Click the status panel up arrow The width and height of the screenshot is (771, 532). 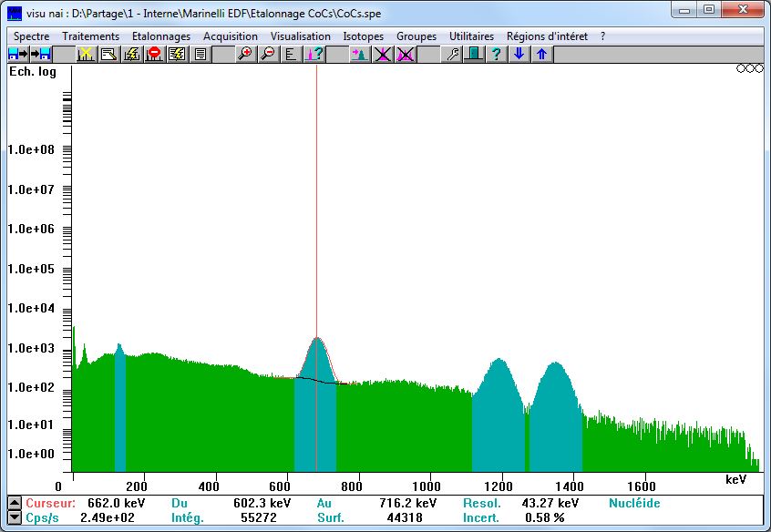13,503
